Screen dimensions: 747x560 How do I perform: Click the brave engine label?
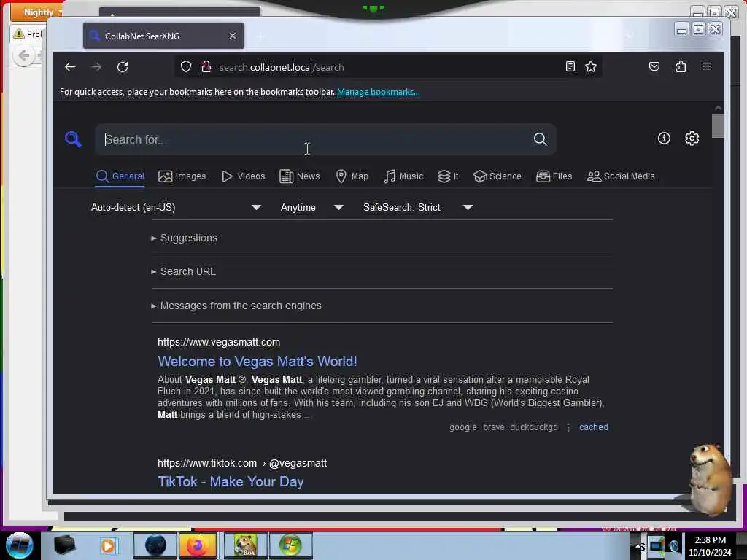coord(494,427)
